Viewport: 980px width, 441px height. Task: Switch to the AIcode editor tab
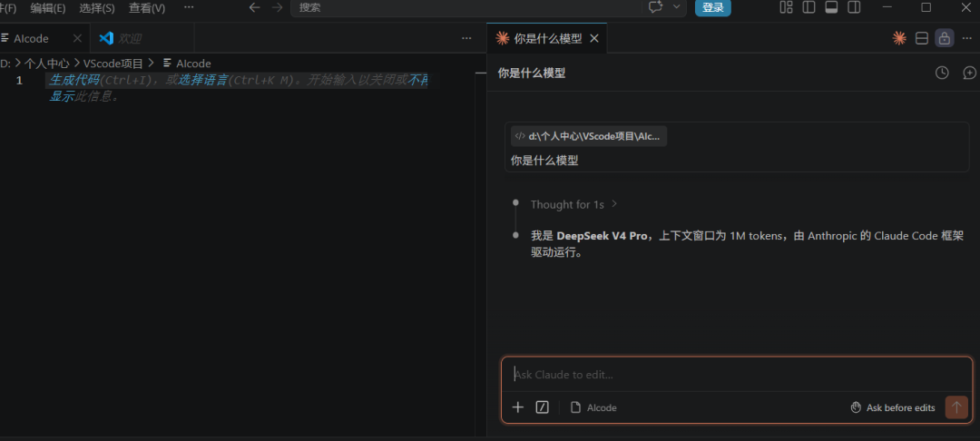[x=31, y=38]
